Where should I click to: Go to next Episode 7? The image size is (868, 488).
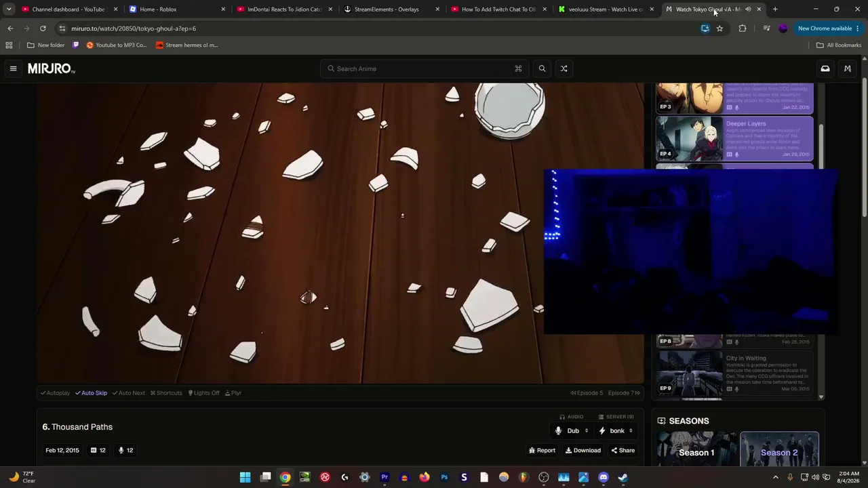[x=624, y=393]
